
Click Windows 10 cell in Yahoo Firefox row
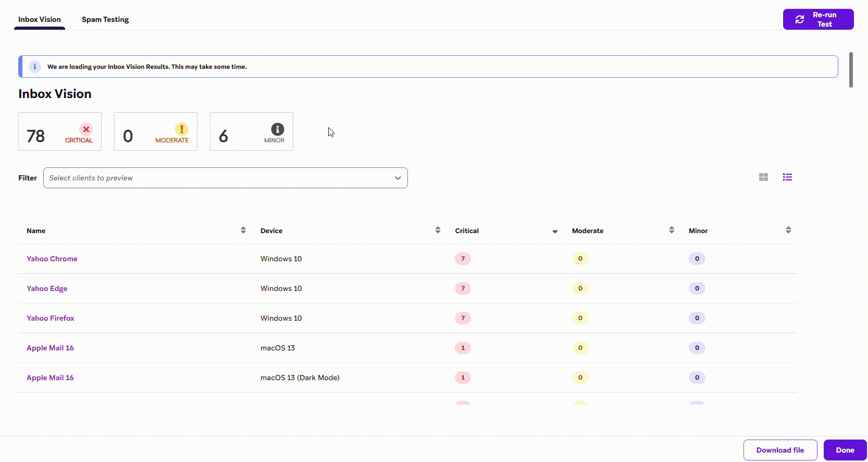pyautogui.click(x=281, y=318)
